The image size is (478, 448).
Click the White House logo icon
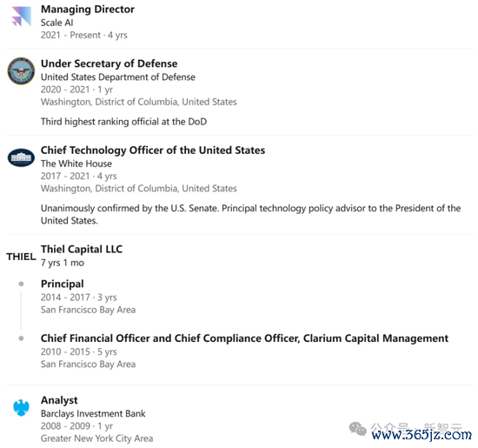pyautogui.click(x=21, y=157)
